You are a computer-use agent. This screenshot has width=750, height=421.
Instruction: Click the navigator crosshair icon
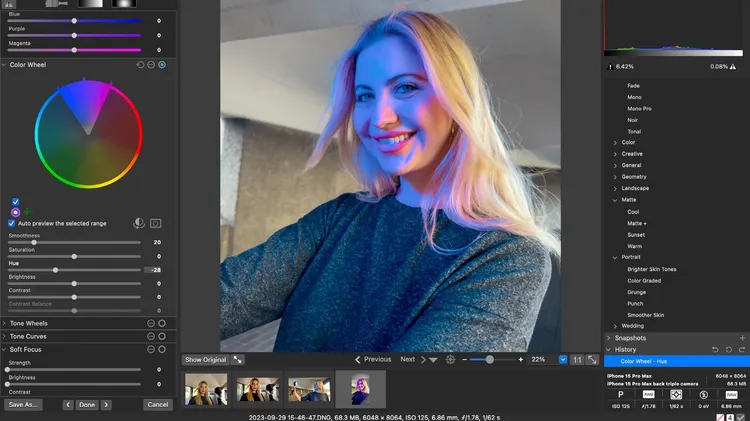click(x=451, y=360)
